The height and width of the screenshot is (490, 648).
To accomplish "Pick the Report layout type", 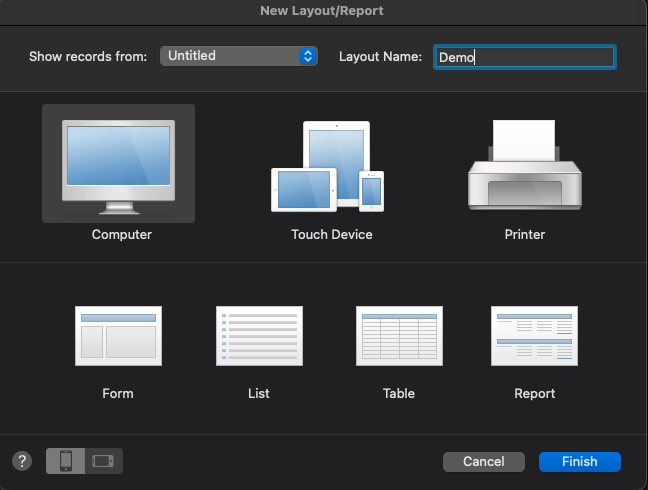I will point(534,336).
